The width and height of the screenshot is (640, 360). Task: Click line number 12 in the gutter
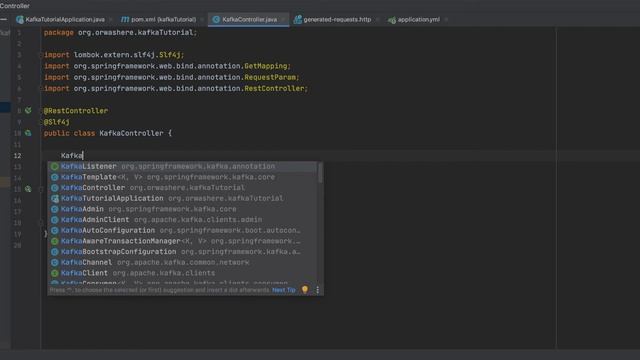(x=18, y=156)
